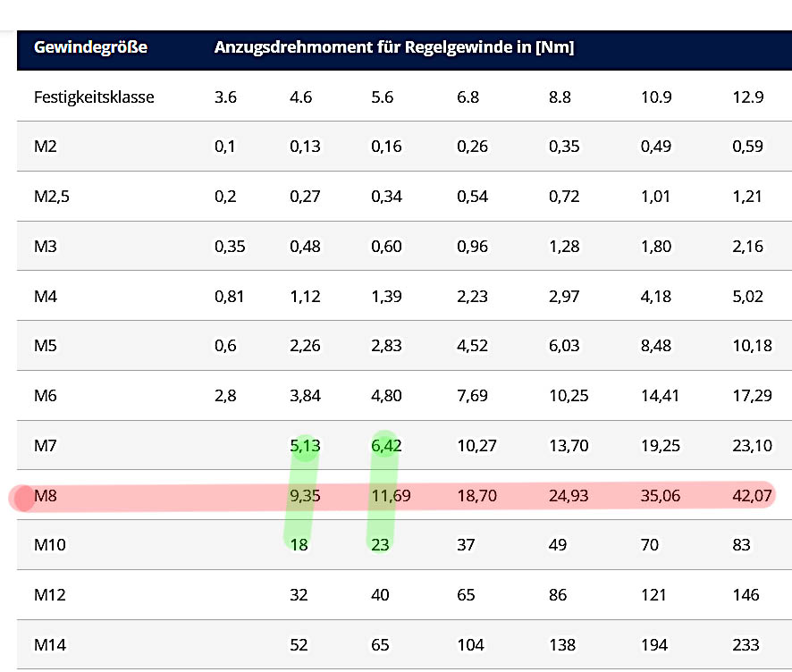
Task: Click the Anzugsdrehmoment für Regelgewinde header
Action: [393, 47]
